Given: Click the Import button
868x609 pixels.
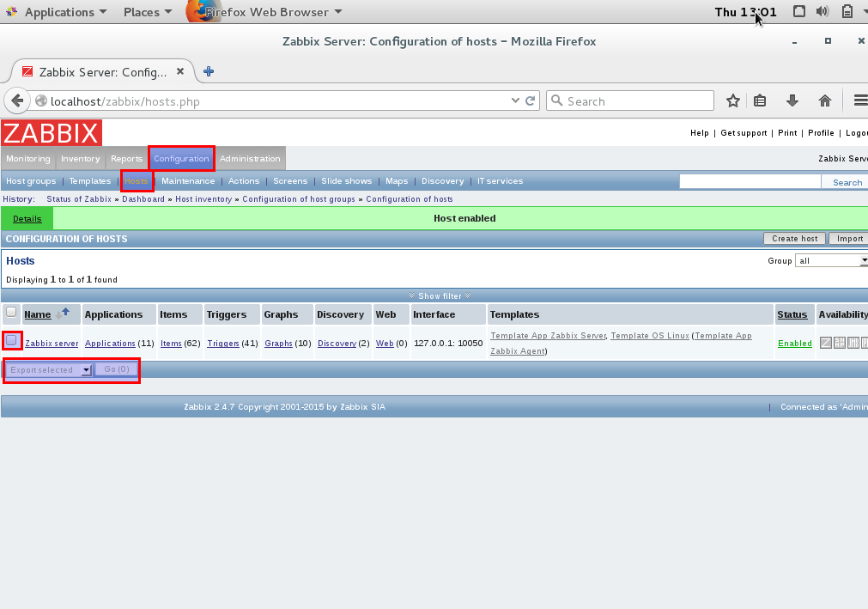Looking at the screenshot, I should 850,239.
